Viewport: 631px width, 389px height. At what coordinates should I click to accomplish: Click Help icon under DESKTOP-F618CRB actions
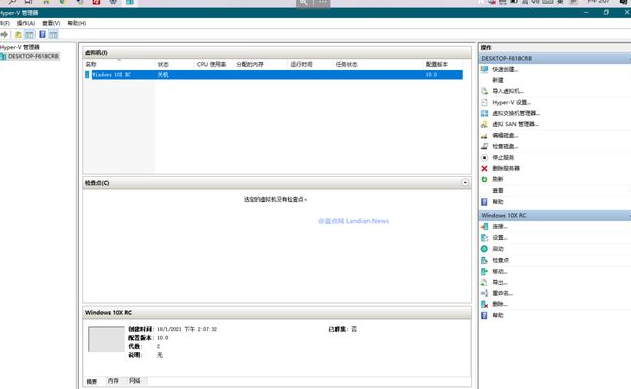(x=485, y=202)
